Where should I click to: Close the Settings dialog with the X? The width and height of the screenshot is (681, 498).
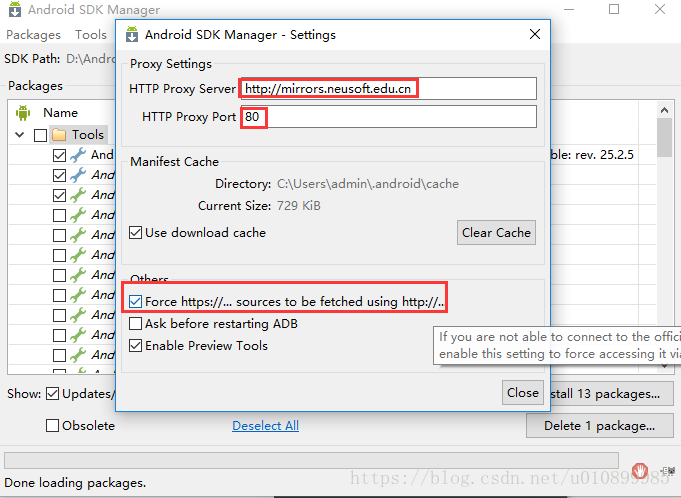click(x=535, y=34)
